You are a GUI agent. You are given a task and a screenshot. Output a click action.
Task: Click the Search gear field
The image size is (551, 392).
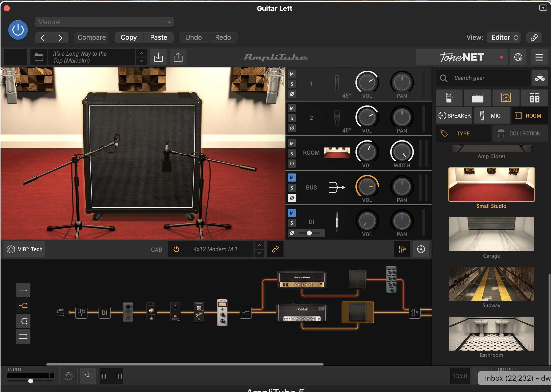coord(483,78)
